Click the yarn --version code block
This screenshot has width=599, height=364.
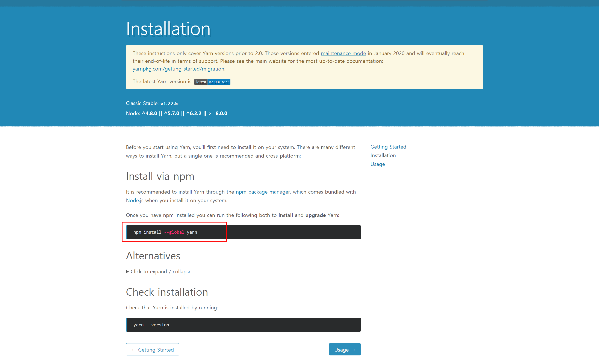[x=243, y=325]
